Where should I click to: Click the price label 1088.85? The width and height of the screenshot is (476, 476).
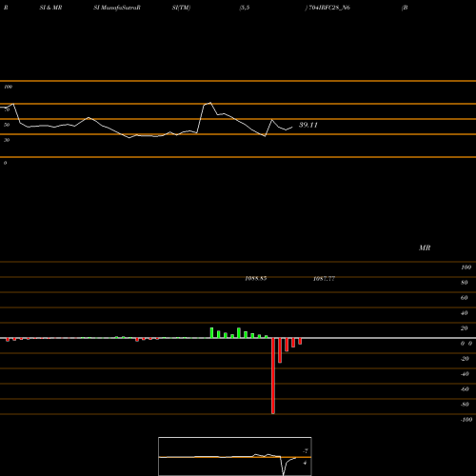pos(256,278)
